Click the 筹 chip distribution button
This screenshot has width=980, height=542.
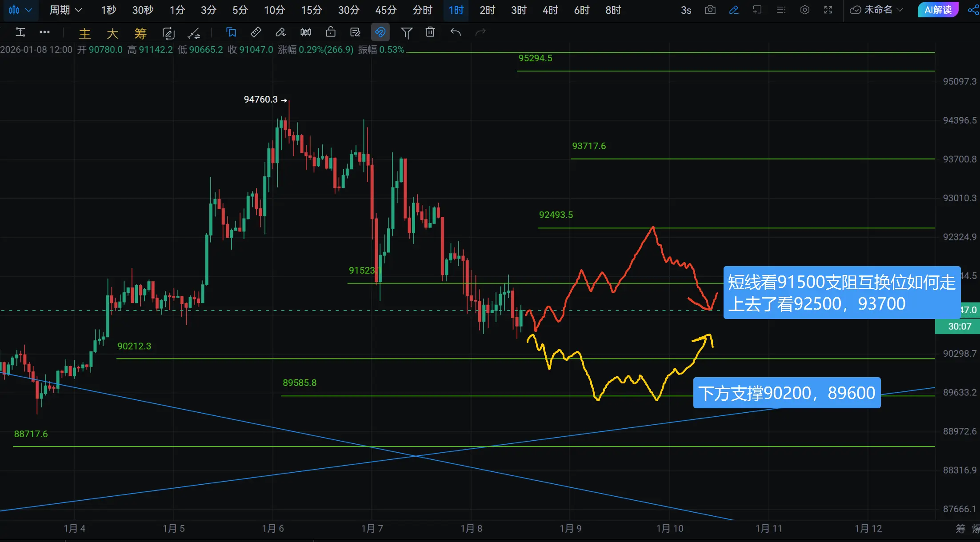click(x=140, y=33)
